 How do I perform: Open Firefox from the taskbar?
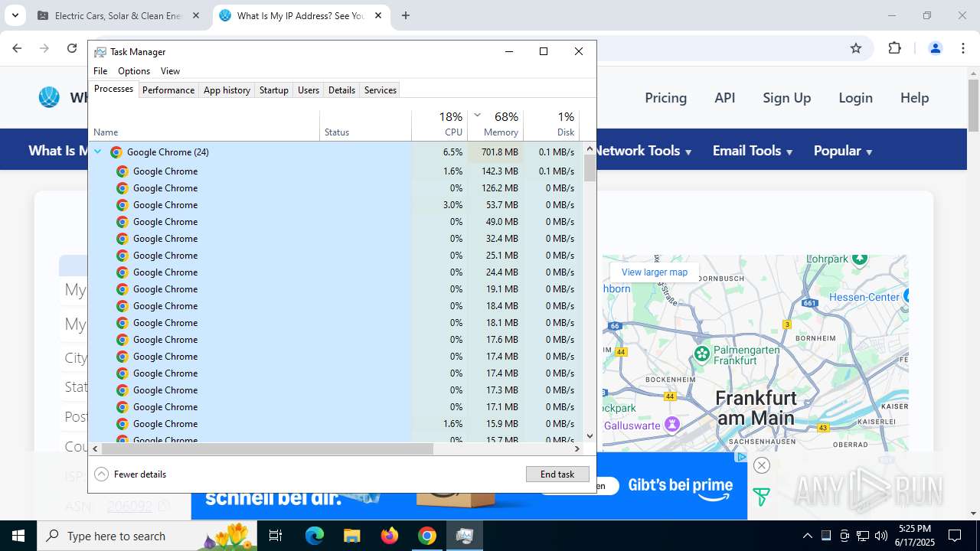[x=390, y=536]
